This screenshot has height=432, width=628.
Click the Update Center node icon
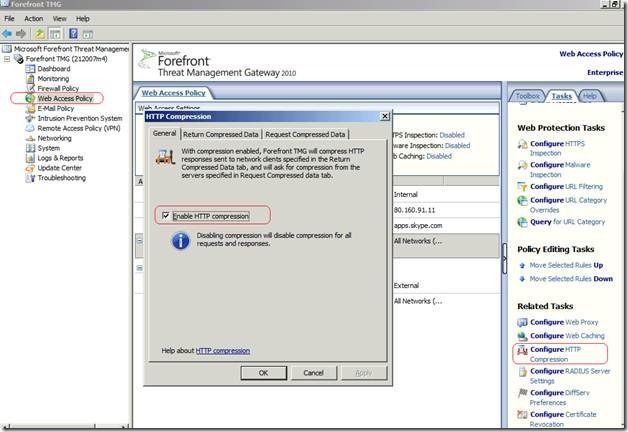[30, 168]
